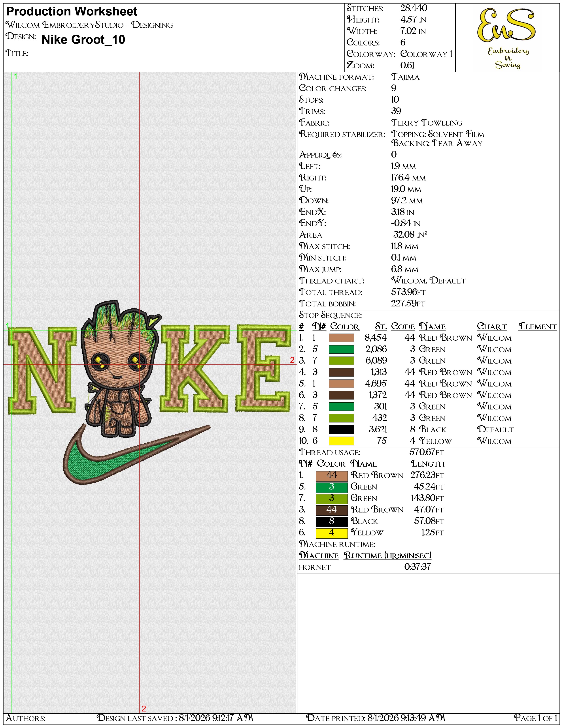563x728 pixels.
Task: Click the dark brown swatch in stop sequence row 4
Action: click(x=341, y=372)
